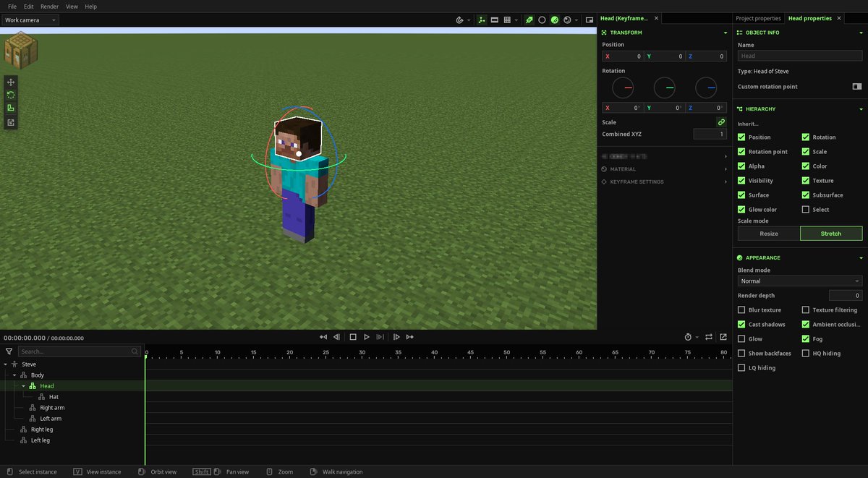Toggle Custom rotation point switch
868x478 pixels.
click(x=856, y=87)
